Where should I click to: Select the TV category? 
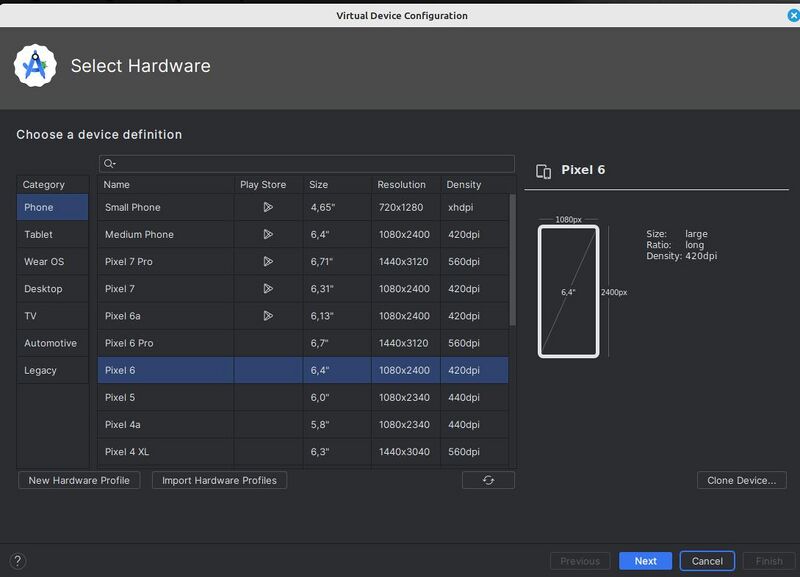(53, 316)
